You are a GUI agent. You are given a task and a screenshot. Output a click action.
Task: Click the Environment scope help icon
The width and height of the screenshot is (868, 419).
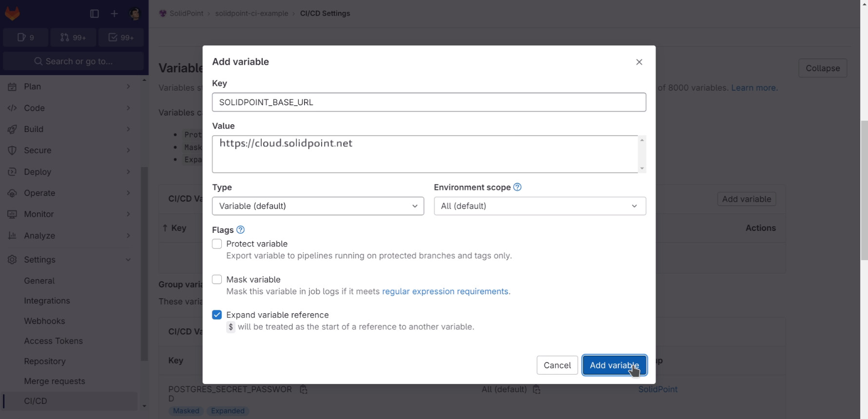click(518, 187)
